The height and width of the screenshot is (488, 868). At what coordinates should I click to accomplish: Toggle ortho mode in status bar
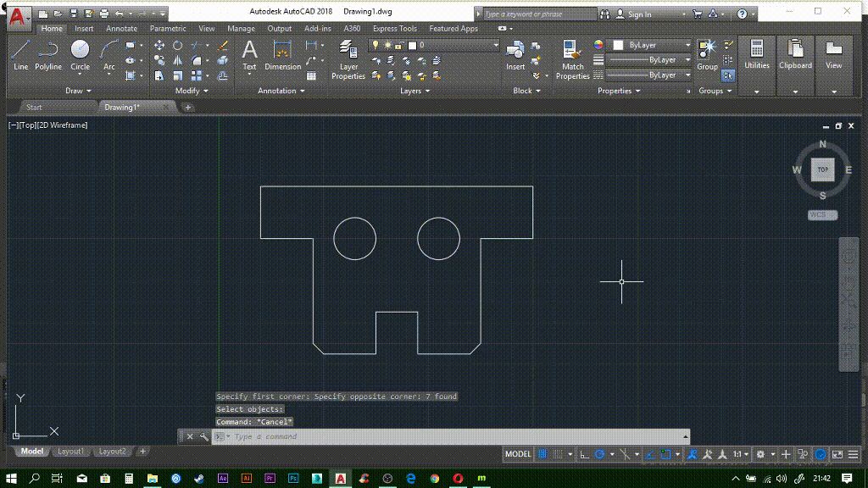pos(584,454)
